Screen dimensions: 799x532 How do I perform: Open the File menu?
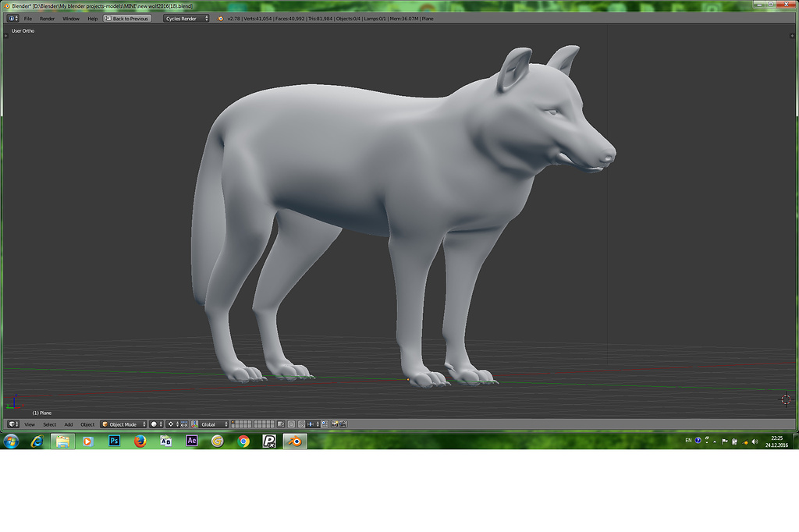coord(28,19)
